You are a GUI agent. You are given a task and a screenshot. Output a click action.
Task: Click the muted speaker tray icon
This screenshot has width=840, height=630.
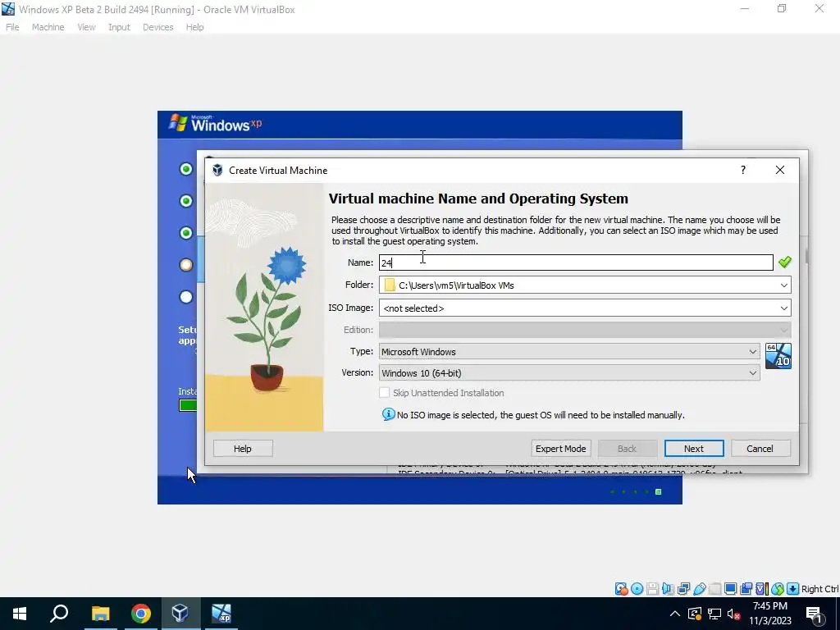tap(733, 614)
